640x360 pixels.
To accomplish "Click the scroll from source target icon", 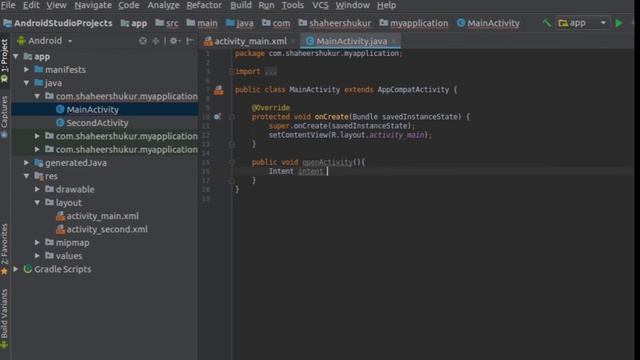I will pos(142,41).
